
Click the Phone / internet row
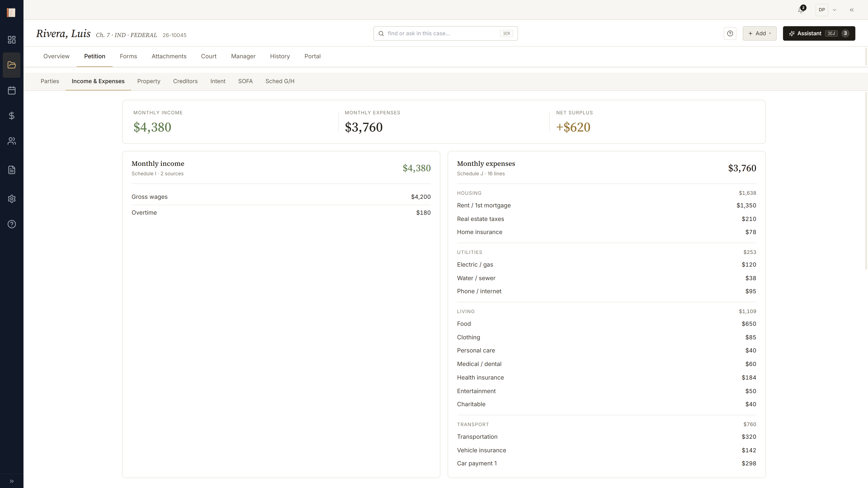point(606,291)
